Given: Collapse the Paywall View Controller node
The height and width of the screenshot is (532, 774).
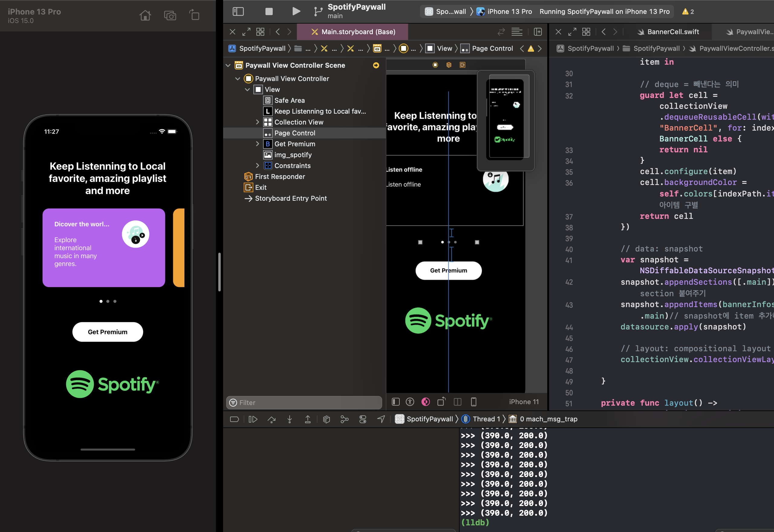Looking at the screenshot, I should (238, 79).
